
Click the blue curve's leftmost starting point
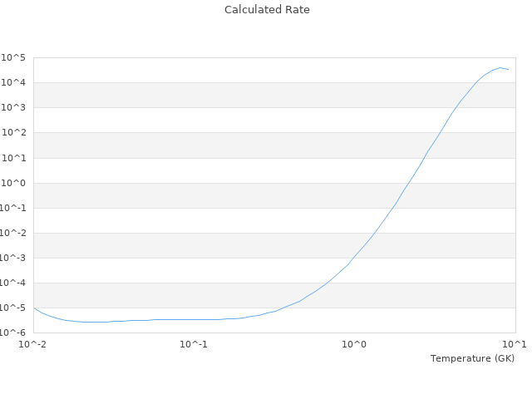(34, 308)
